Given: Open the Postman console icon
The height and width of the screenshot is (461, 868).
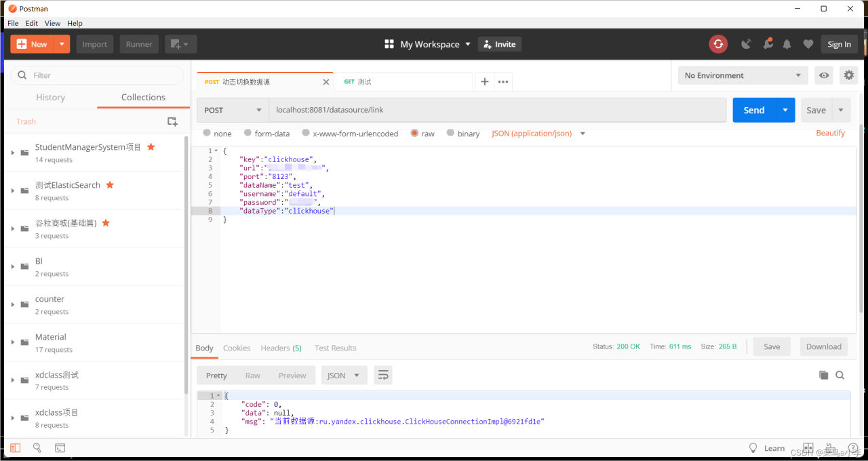Looking at the screenshot, I should [x=60, y=448].
